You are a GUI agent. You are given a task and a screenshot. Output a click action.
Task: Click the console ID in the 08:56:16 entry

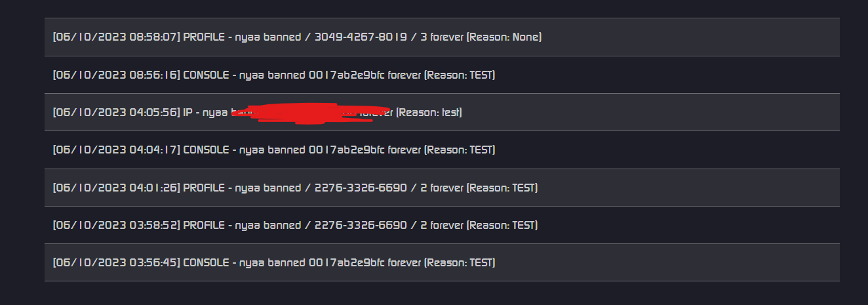[x=347, y=75]
